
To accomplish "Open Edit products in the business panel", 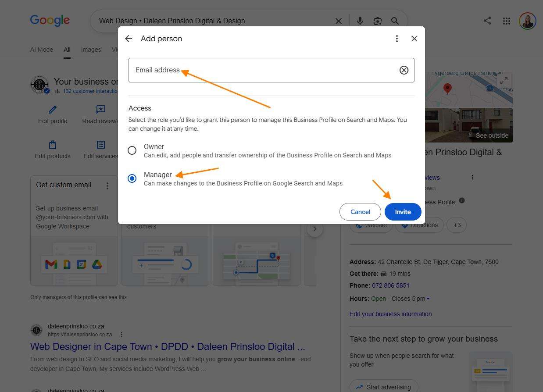I will pos(53,150).
